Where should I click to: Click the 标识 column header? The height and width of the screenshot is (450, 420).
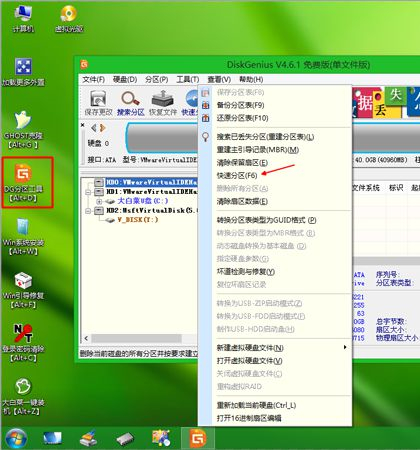click(x=396, y=188)
